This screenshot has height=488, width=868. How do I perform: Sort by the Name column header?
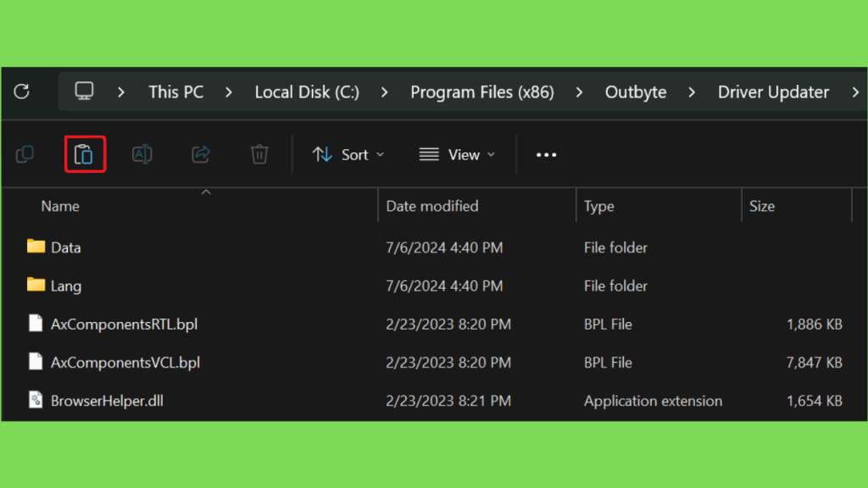pos(60,207)
